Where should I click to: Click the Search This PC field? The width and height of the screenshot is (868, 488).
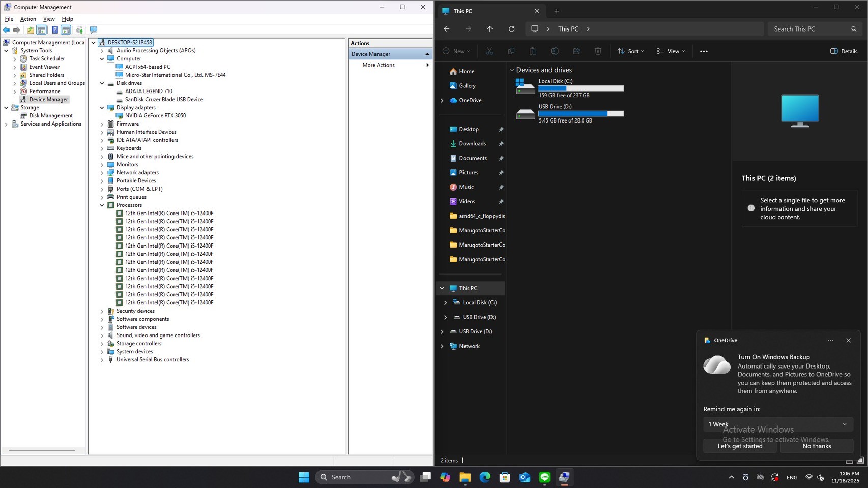click(x=809, y=29)
